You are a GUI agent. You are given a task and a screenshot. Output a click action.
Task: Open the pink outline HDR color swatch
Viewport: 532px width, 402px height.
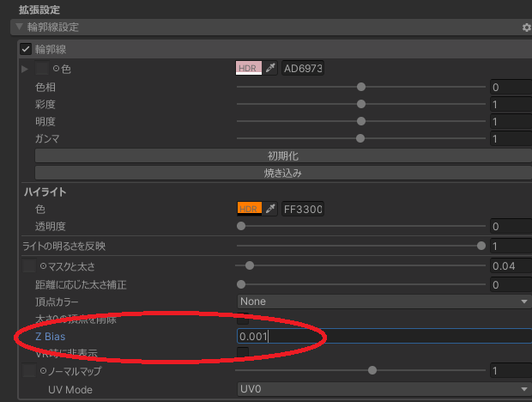pos(249,68)
